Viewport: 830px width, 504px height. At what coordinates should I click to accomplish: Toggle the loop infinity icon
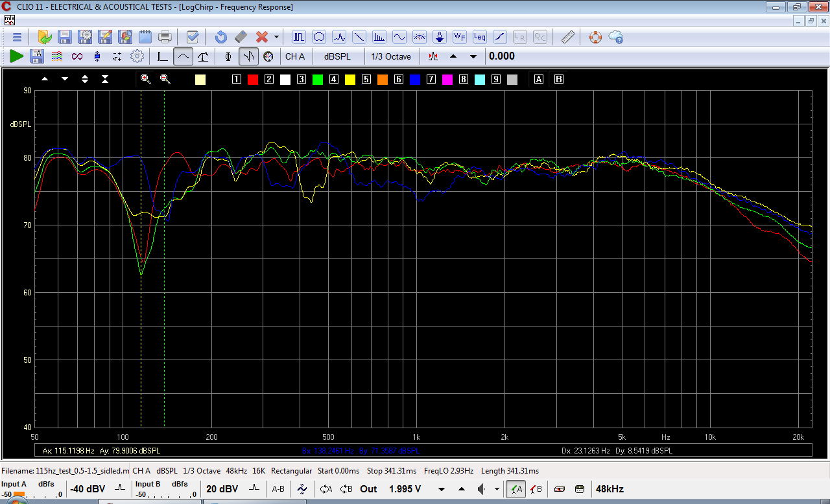tap(77, 56)
